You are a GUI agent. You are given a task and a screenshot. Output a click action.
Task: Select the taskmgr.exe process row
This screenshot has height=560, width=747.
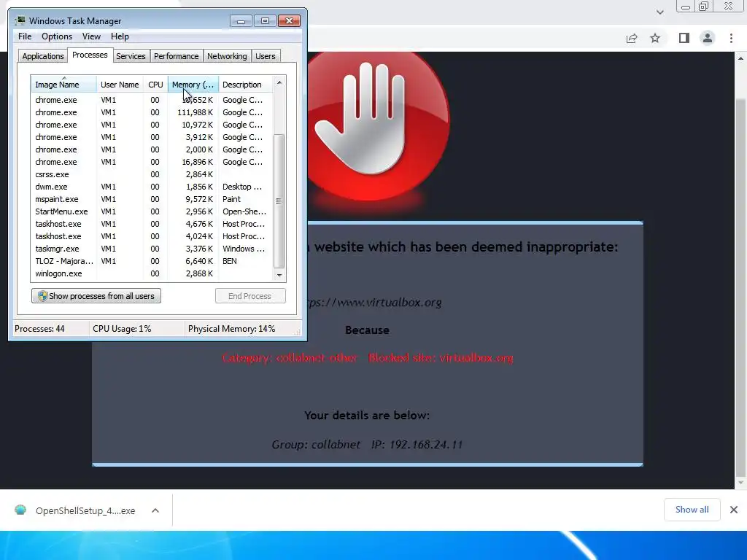click(152, 249)
